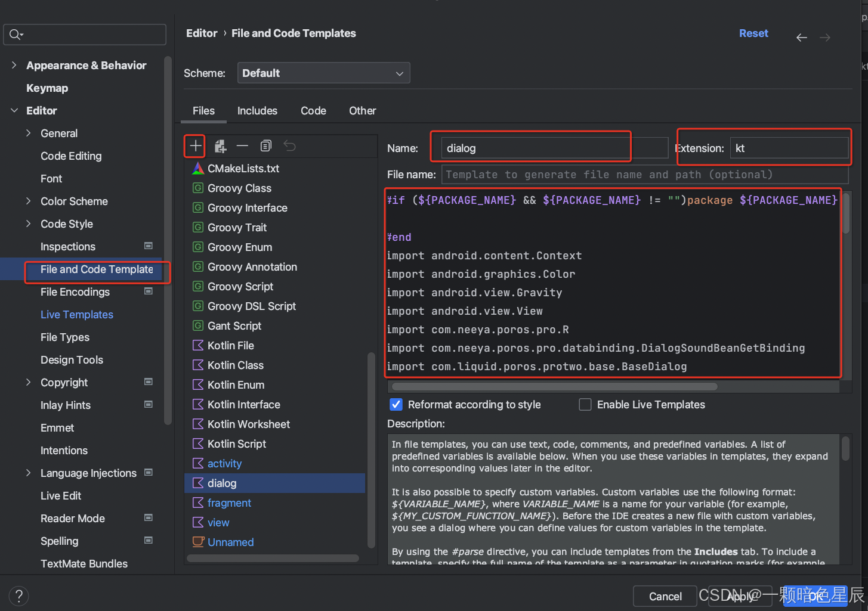This screenshot has width=868, height=611.
Task: Switch to the Includes tab
Action: 257,111
